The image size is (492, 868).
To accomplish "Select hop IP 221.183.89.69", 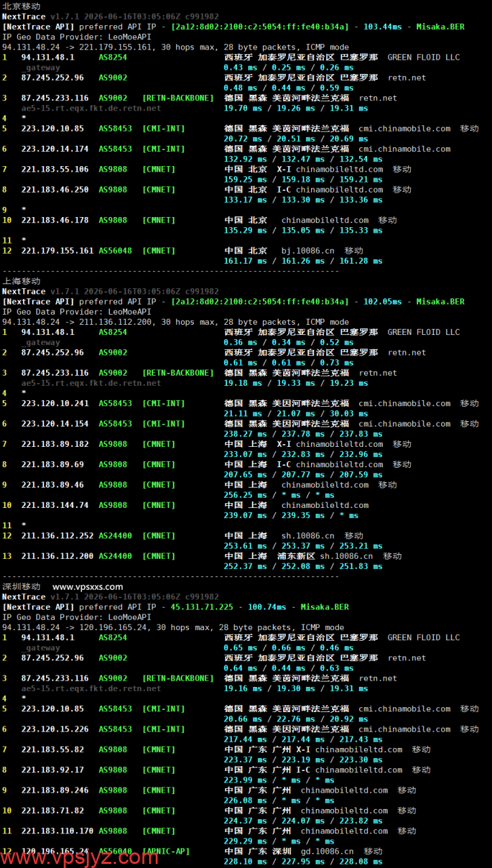I will 52,464.
